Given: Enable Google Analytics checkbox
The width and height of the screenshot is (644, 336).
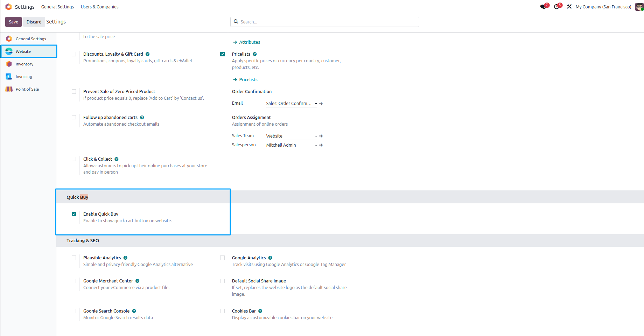Looking at the screenshot, I should pos(222,258).
